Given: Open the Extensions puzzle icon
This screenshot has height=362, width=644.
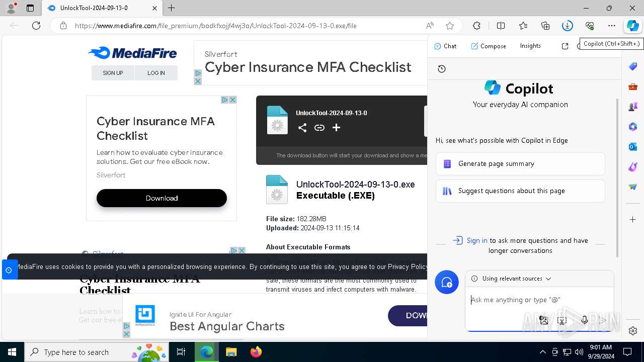Looking at the screenshot, I should coord(476,26).
